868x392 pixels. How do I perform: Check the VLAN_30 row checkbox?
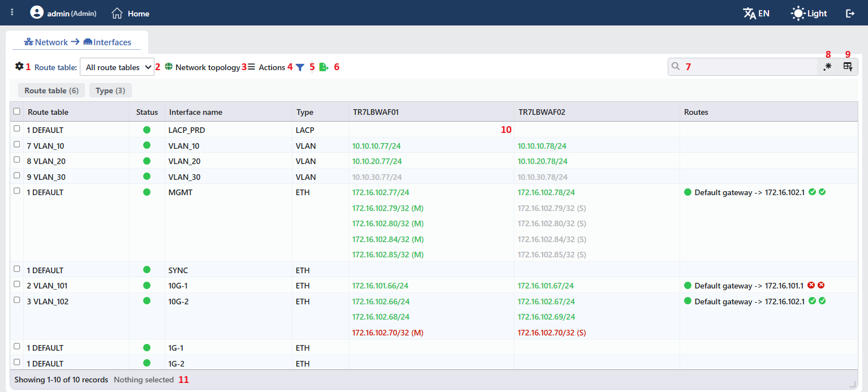(x=16, y=176)
